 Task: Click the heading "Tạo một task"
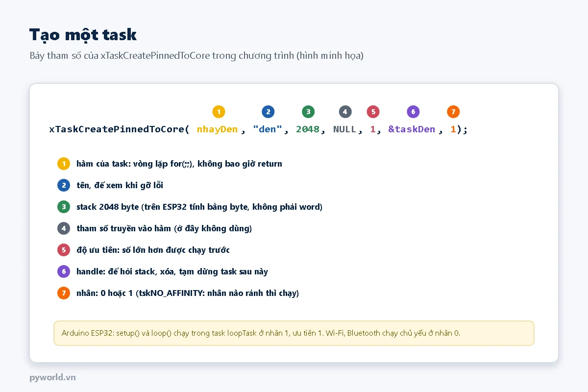(x=83, y=35)
